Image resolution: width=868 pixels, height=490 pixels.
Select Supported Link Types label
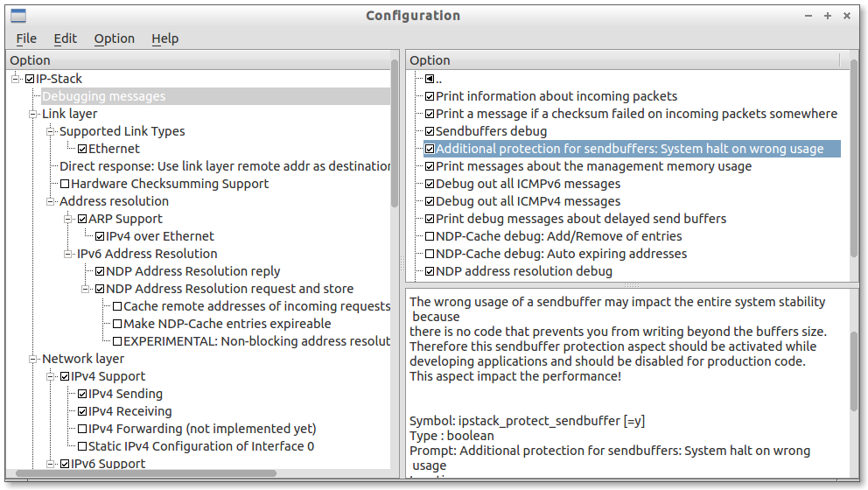122,131
